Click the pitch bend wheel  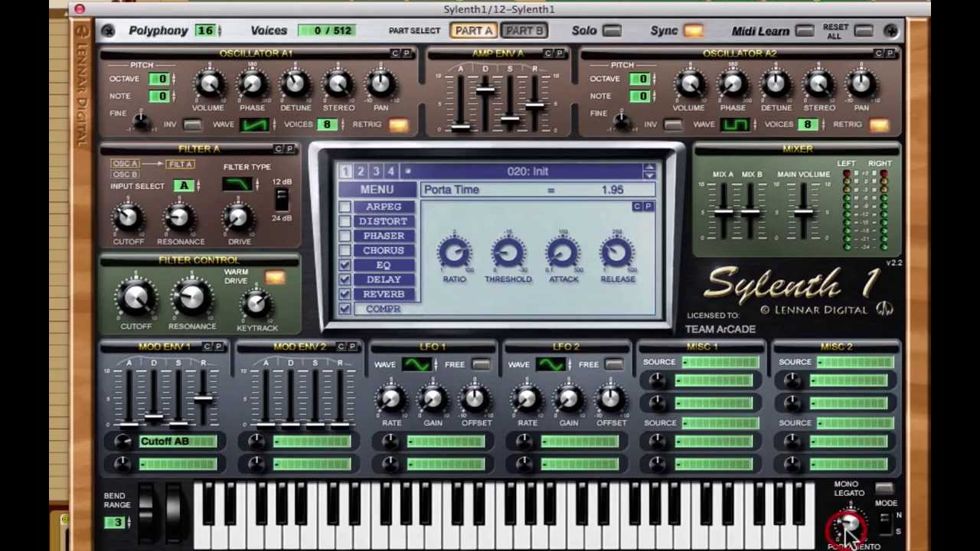coord(147,515)
